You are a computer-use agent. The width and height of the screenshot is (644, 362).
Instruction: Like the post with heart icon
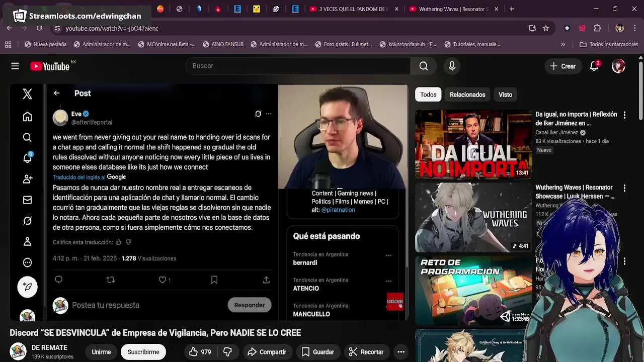tap(163, 280)
